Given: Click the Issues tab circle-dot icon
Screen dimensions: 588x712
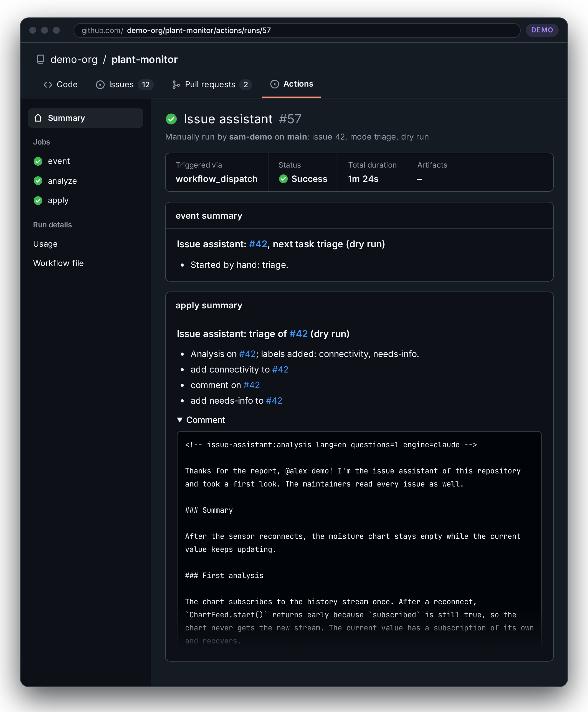Looking at the screenshot, I should pos(100,85).
